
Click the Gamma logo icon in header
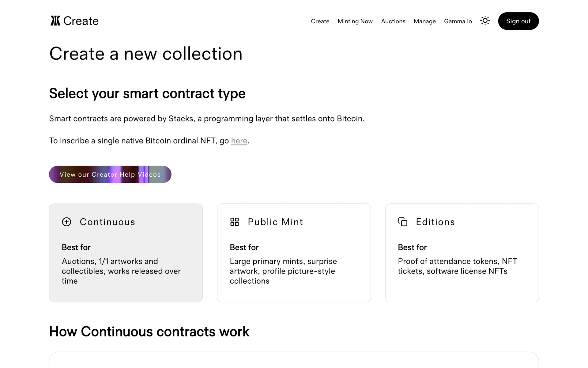pyautogui.click(x=55, y=21)
